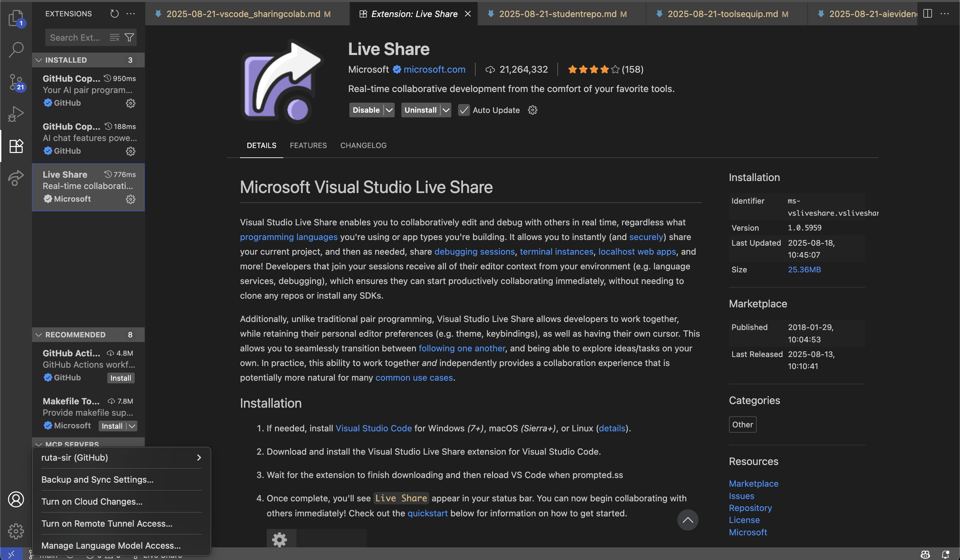Select the DETAILS tab

(x=261, y=145)
